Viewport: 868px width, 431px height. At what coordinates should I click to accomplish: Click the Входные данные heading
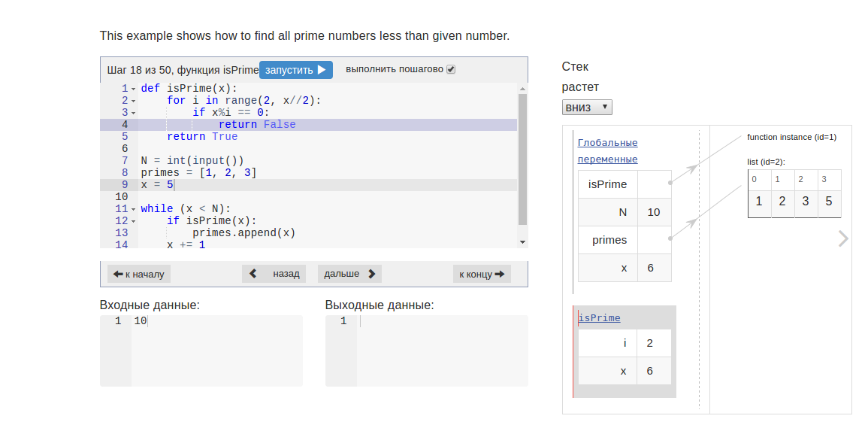point(150,305)
